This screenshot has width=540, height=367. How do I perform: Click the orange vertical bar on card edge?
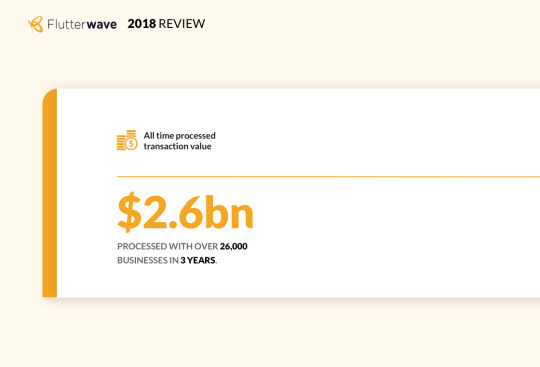click(50, 193)
